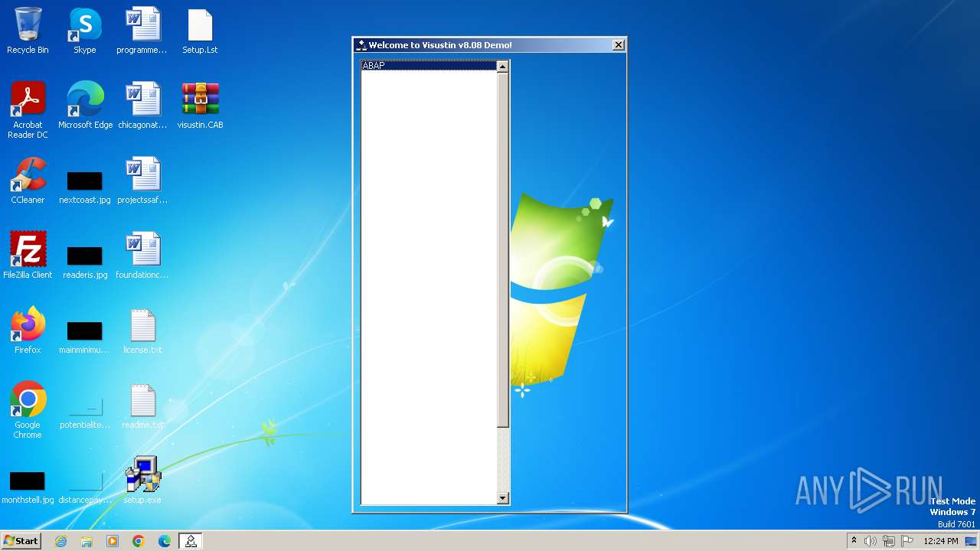Select ABAP in the language list
The image size is (980, 551).
429,66
